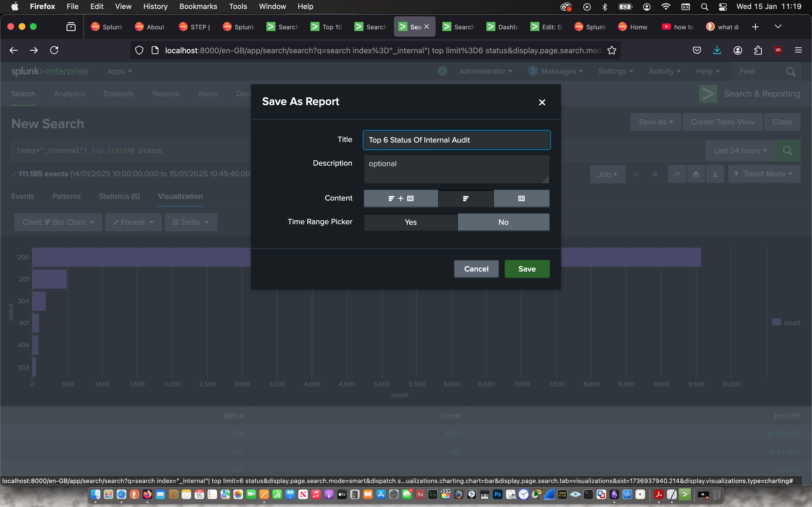Open Firefox hamburger menu
Screen dimensions: 812x507
click(x=798, y=50)
